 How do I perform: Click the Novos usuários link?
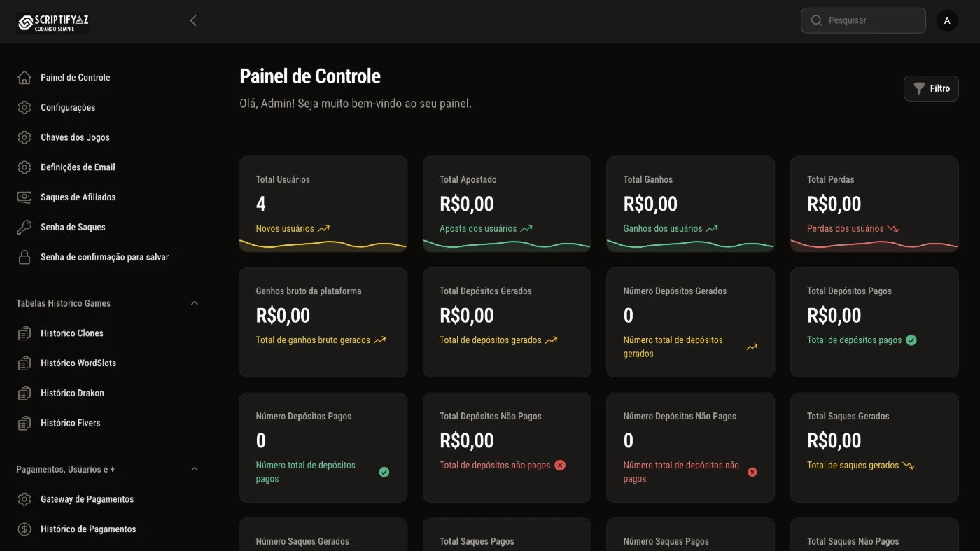(285, 229)
